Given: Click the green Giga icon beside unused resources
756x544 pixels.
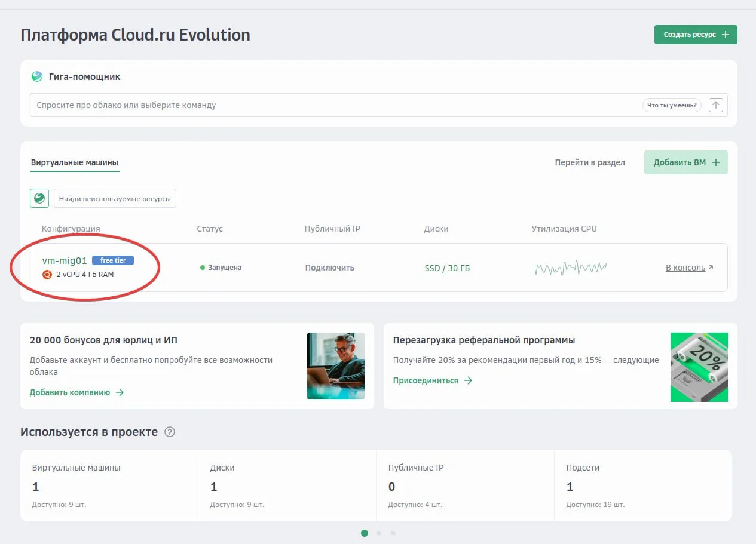Looking at the screenshot, I should click(39, 198).
